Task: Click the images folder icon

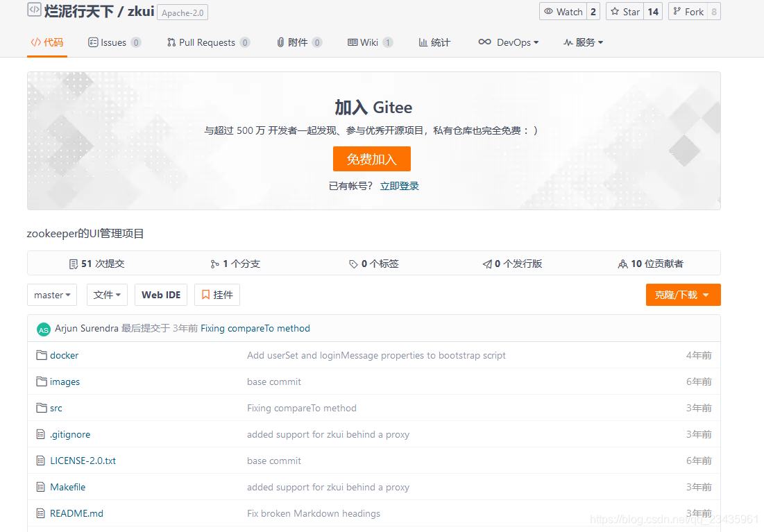Action: (42, 381)
